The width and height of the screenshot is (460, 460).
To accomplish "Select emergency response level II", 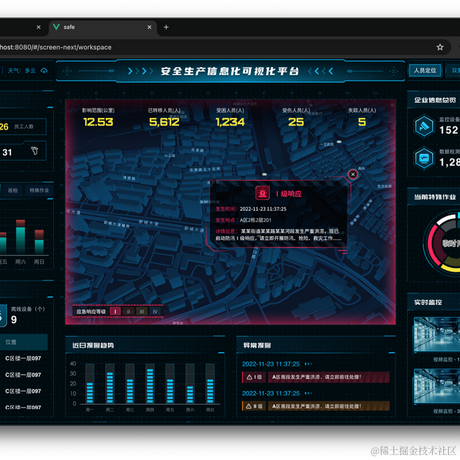I will [x=128, y=311].
